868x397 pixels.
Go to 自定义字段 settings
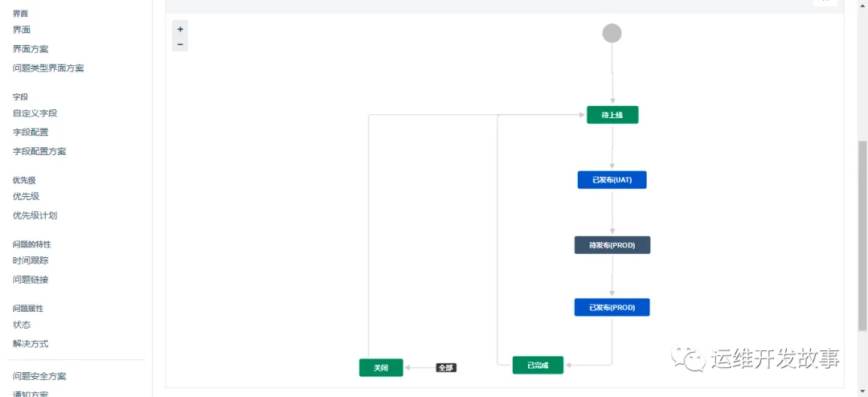tap(35, 113)
